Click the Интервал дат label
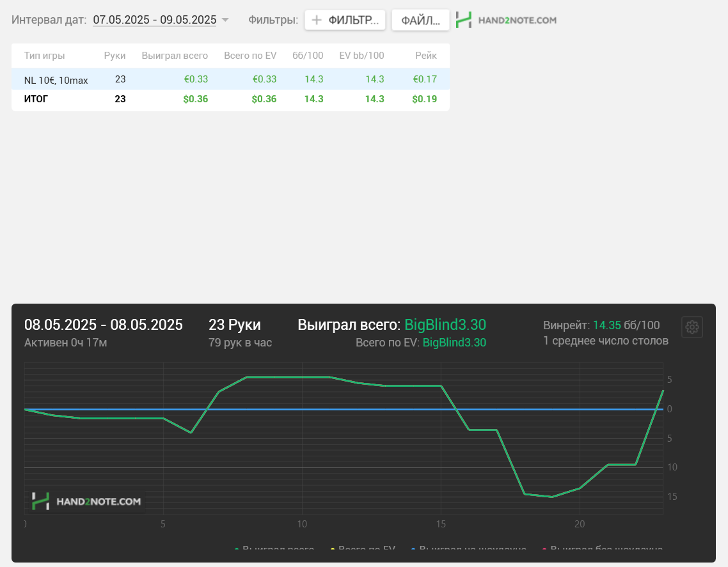Screen dimensions: 728x567 point(49,20)
